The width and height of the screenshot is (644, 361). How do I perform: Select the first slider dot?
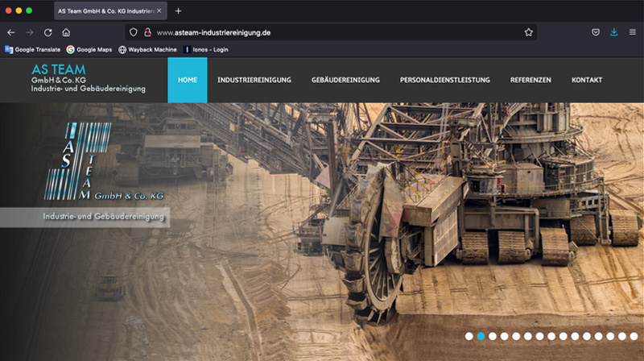469,336
